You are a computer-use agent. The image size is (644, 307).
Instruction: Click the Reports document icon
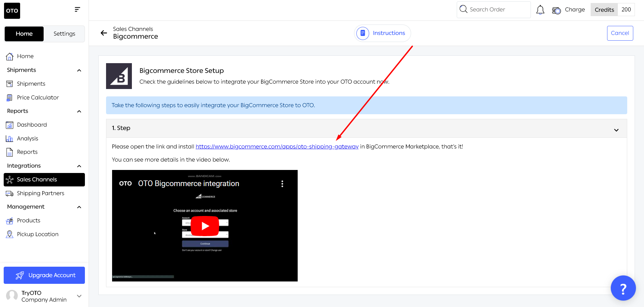tap(10, 152)
